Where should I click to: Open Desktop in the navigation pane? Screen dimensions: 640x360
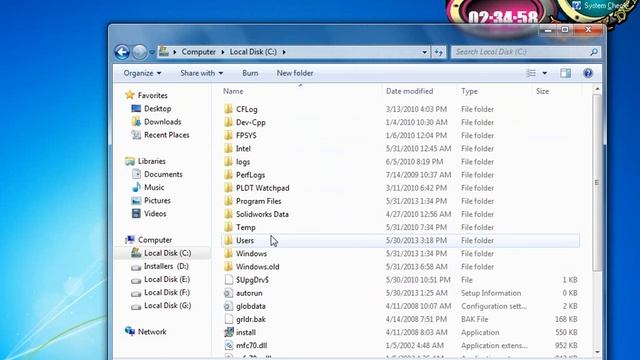[158, 109]
